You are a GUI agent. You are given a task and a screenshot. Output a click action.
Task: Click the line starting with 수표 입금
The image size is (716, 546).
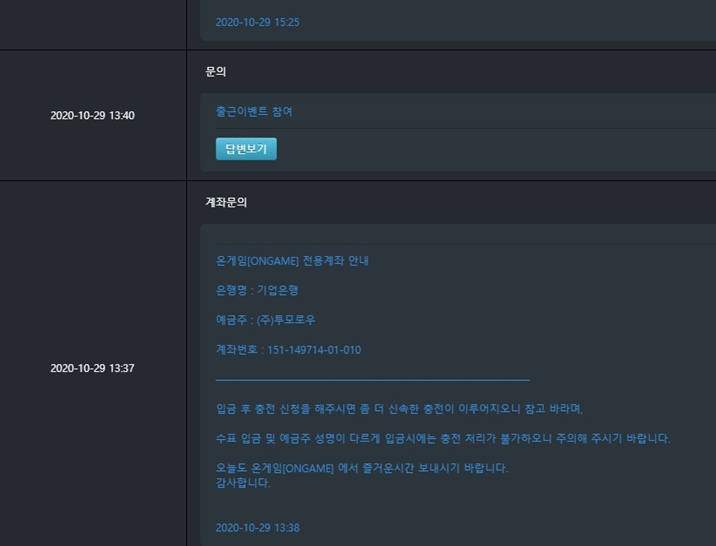(x=442, y=438)
